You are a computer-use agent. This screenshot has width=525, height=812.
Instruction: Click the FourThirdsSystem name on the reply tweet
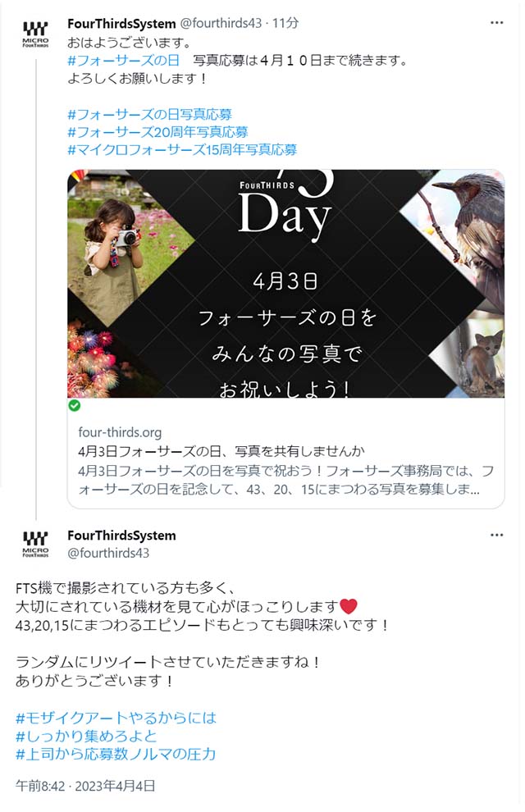coord(121,536)
